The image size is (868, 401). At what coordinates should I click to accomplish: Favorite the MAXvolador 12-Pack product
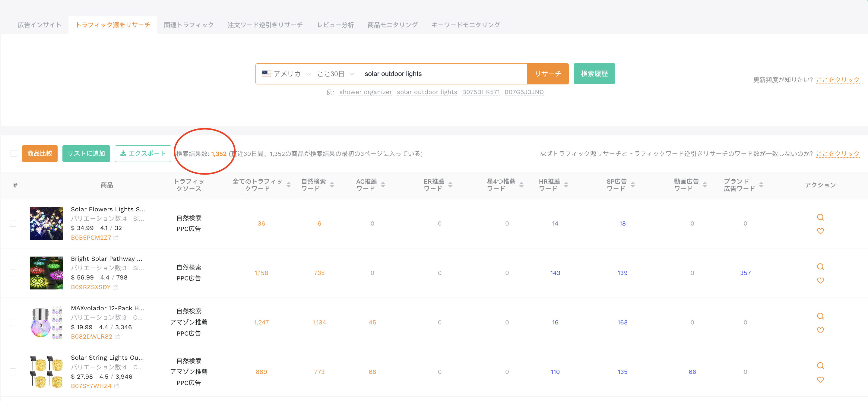820,330
